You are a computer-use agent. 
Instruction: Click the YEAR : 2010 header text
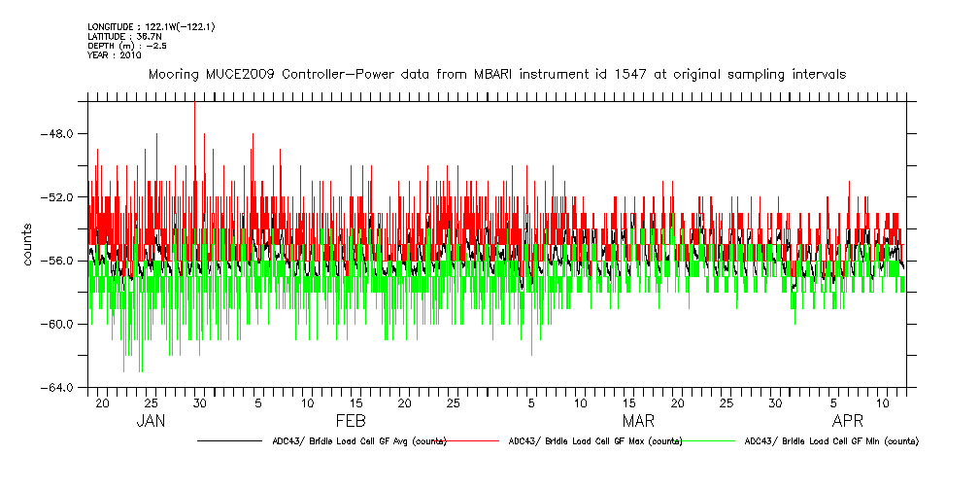coord(115,55)
